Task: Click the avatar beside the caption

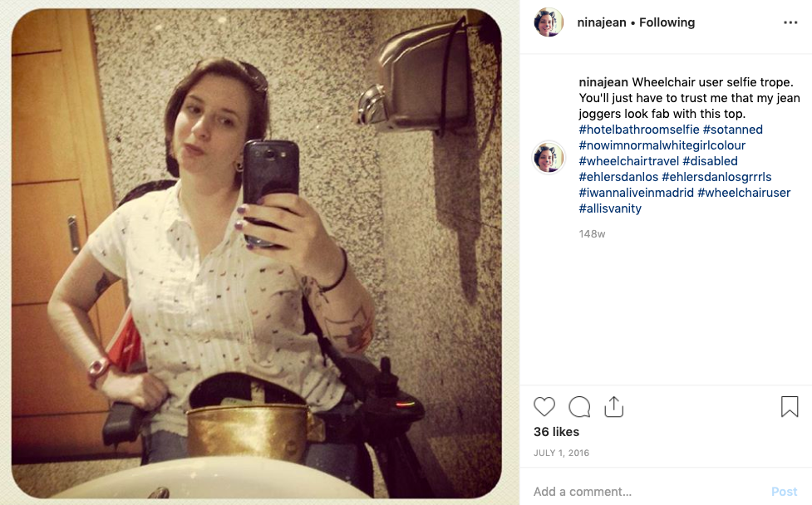Action: [x=549, y=157]
